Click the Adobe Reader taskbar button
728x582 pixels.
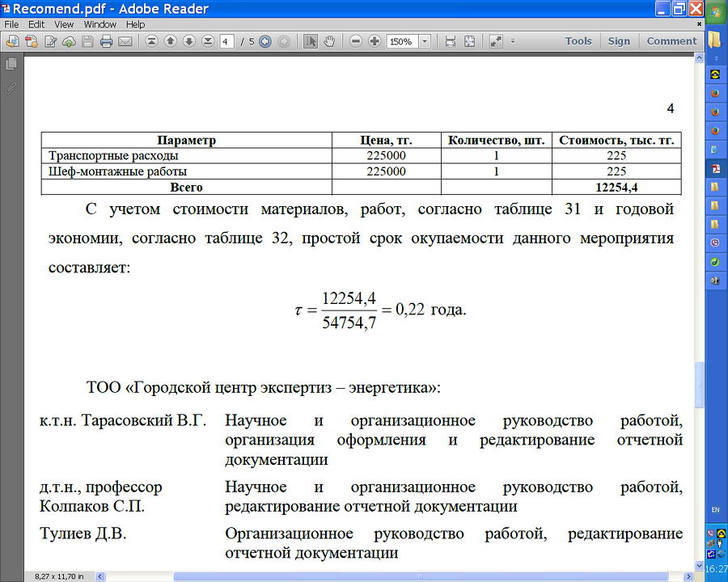pyautogui.click(x=716, y=168)
